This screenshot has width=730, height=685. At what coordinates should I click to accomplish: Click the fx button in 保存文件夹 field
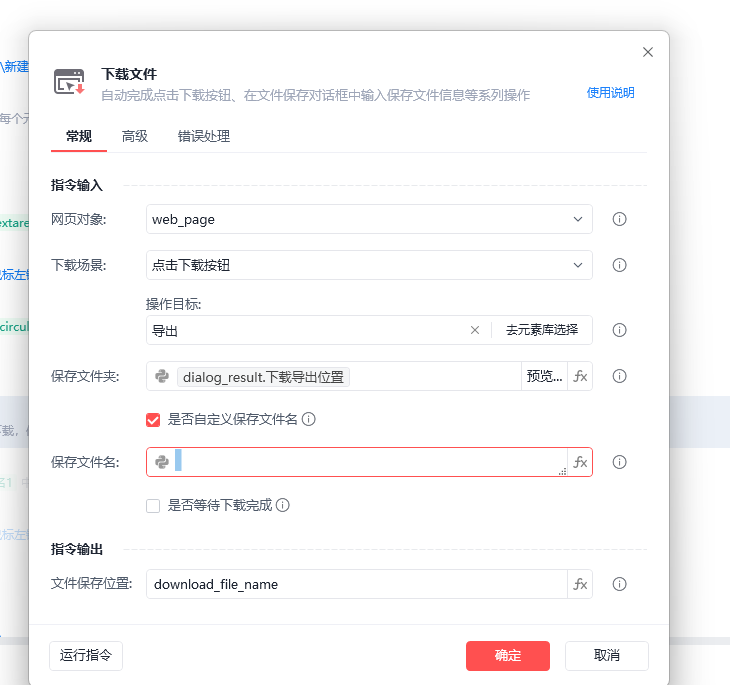pos(580,376)
